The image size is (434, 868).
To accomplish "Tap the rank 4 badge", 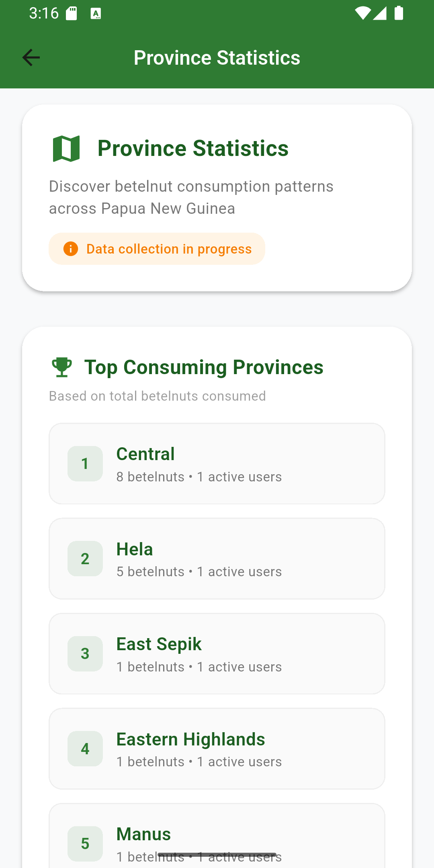I will coord(85,749).
